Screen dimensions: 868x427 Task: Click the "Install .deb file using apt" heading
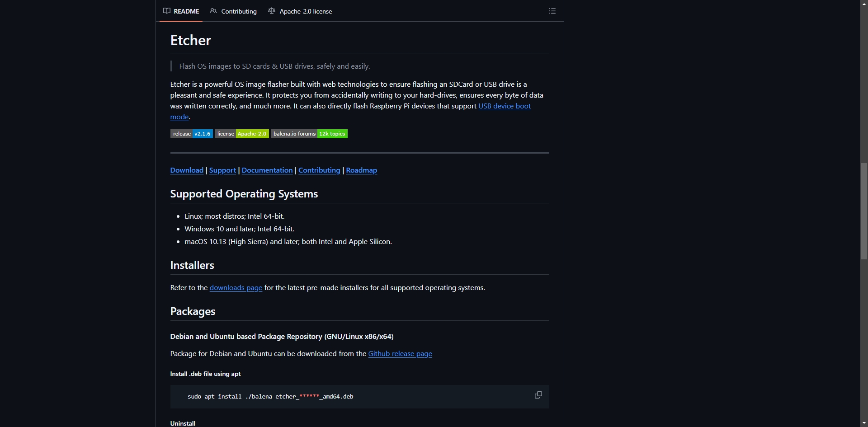coord(205,374)
